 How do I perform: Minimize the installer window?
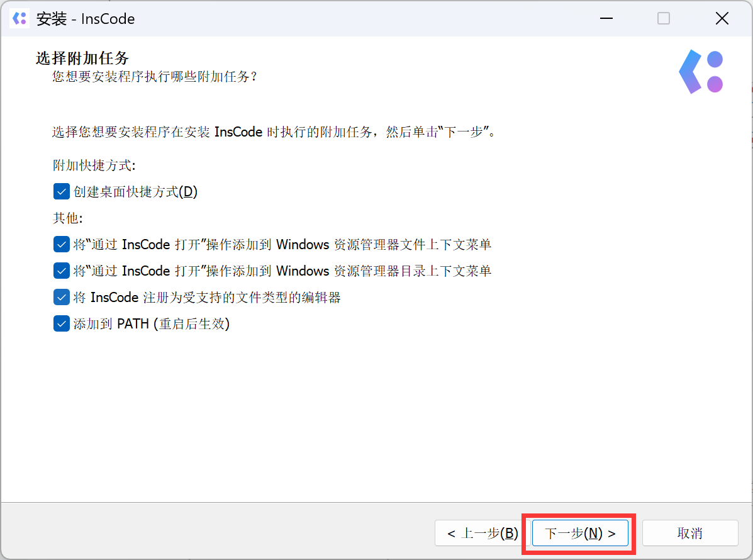point(606,18)
